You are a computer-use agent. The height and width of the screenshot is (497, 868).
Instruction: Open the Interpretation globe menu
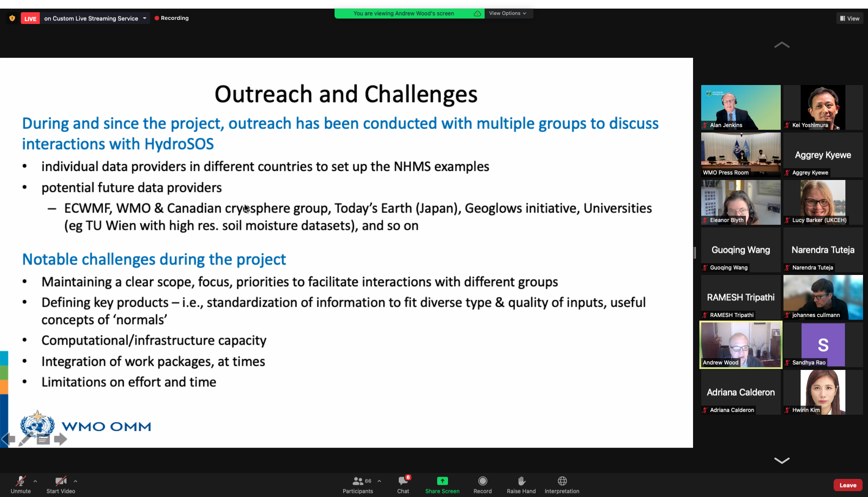pos(562,485)
